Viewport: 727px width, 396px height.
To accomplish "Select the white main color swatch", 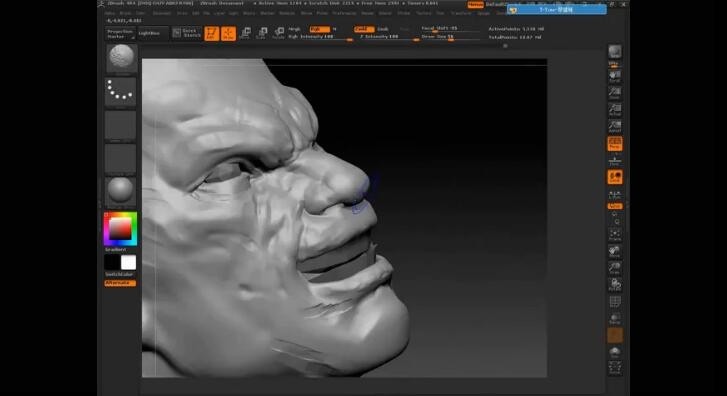I will pyautogui.click(x=128, y=262).
